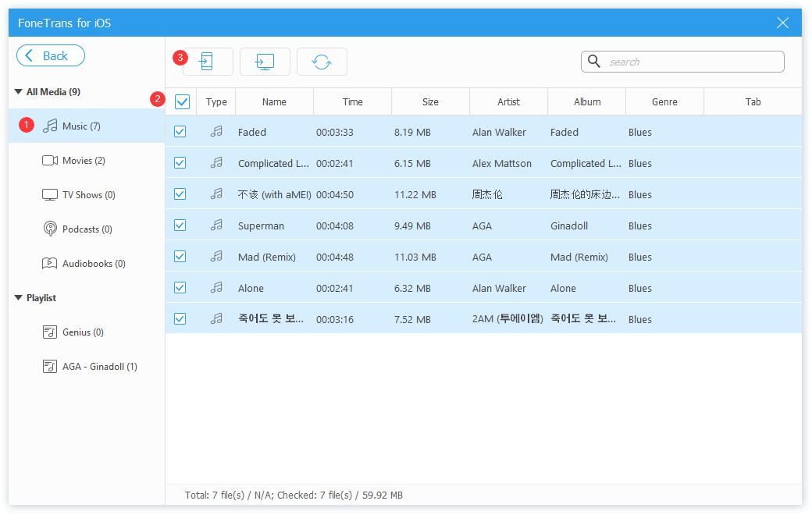This screenshot has height=515, width=812.
Task: Open TV Shows (0) category
Action: [x=88, y=195]
